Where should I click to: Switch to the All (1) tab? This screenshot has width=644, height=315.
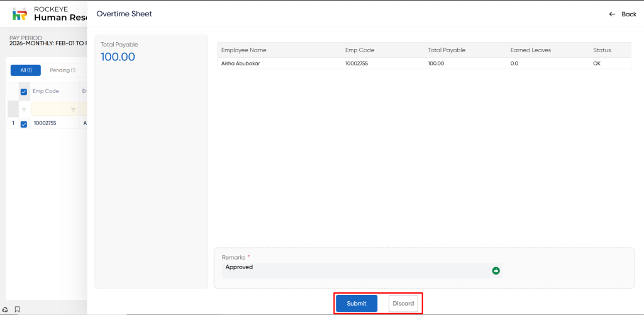click(x=26, y=70)
